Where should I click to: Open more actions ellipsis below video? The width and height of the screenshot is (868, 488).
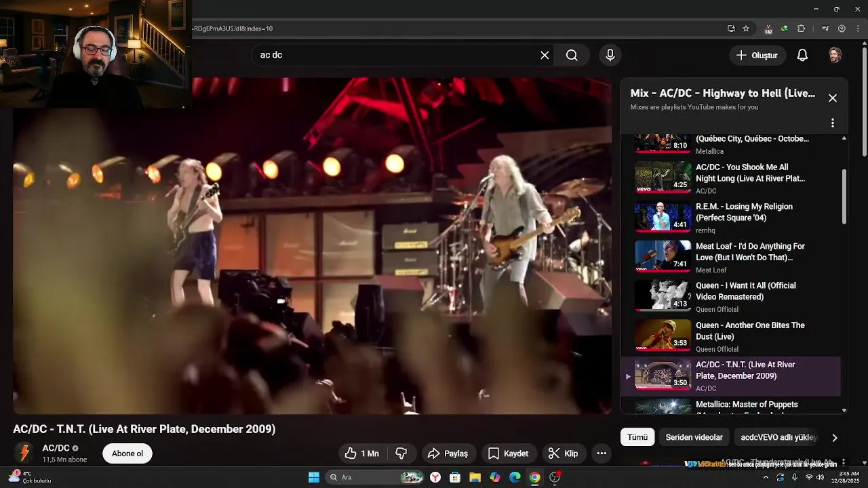pyautogui.click(x=601, y=453)
